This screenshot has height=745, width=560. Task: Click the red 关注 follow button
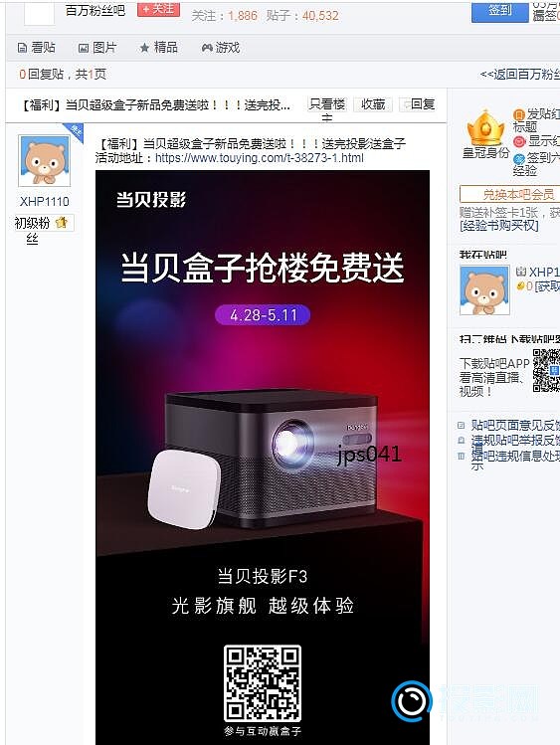[158, 10]
